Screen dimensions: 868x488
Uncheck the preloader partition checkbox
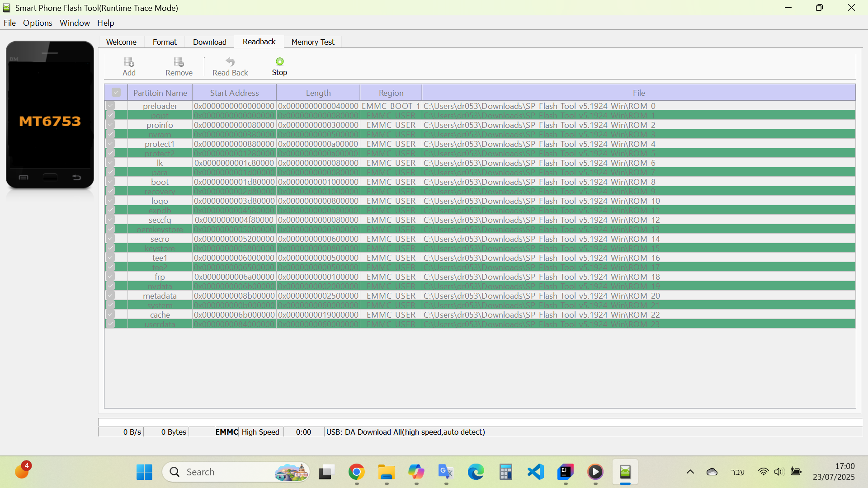coord(110,105)
